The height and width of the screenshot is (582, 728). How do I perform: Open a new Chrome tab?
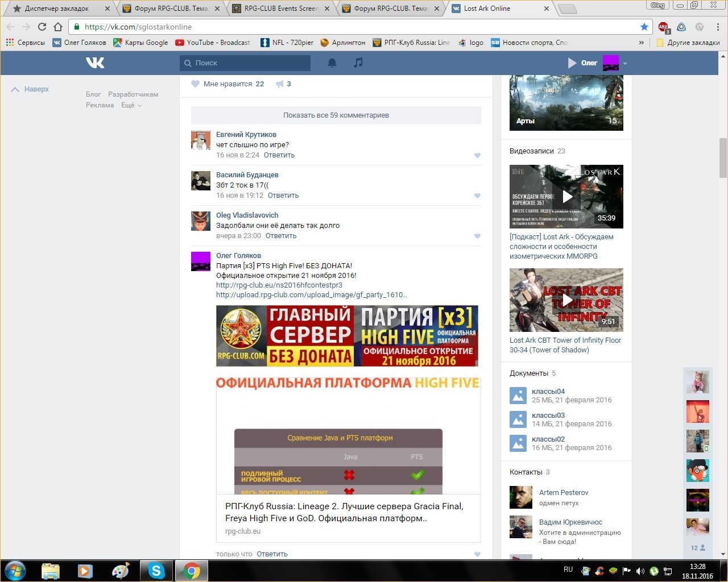[x=567, y=9]
